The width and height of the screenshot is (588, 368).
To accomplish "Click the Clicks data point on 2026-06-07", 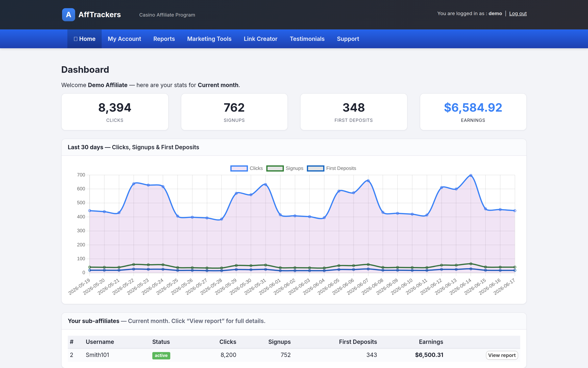I will 368,181.
